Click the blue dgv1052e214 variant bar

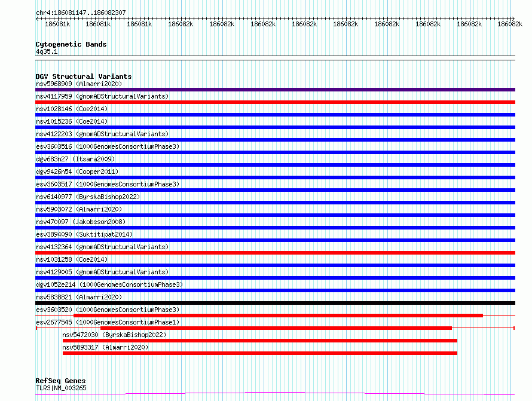pyautogui.click(x=275, y=290)
